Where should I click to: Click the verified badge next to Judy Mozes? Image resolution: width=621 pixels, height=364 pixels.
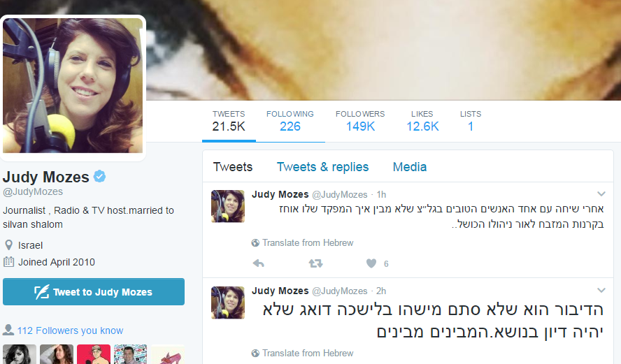coord(99,177)
